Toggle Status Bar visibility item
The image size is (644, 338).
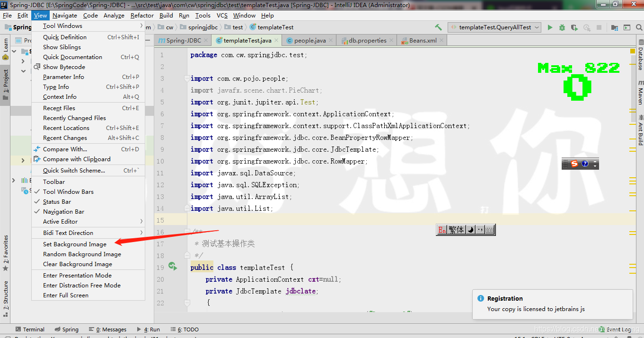[88, 202]
